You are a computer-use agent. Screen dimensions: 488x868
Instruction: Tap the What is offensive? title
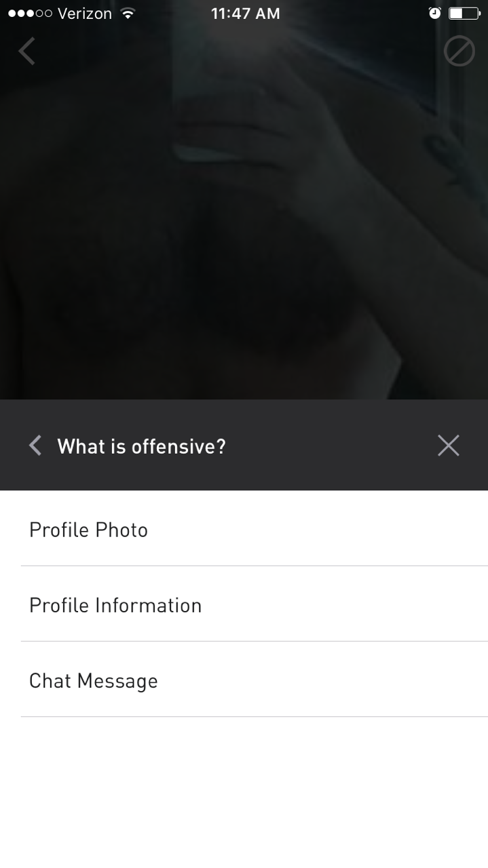141,446
